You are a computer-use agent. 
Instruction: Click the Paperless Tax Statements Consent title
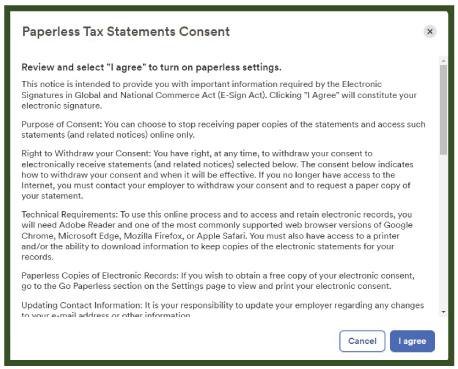126,32
